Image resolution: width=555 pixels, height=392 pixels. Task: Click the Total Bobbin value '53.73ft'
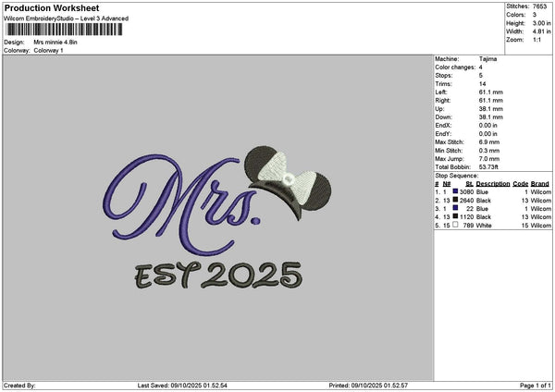point(488,167)
